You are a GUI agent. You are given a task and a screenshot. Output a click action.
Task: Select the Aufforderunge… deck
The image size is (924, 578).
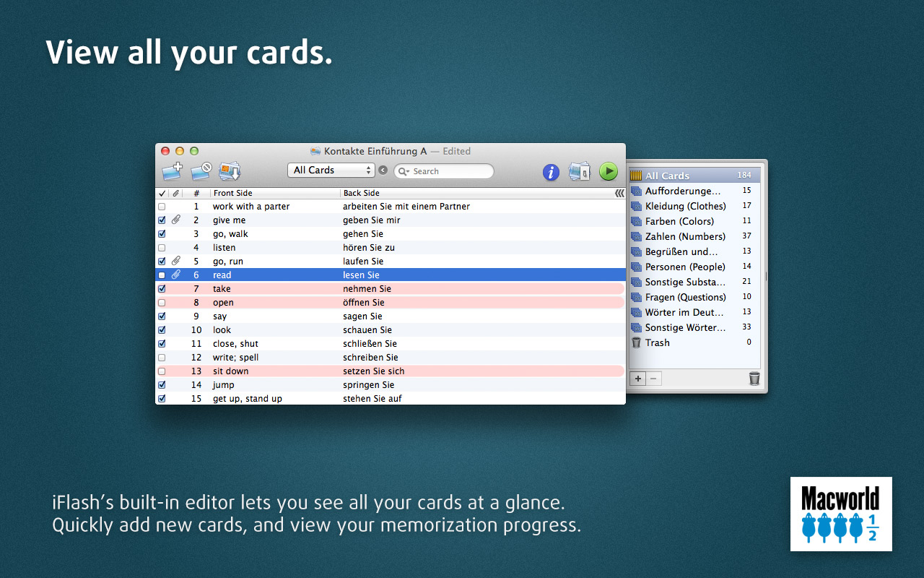694,191
